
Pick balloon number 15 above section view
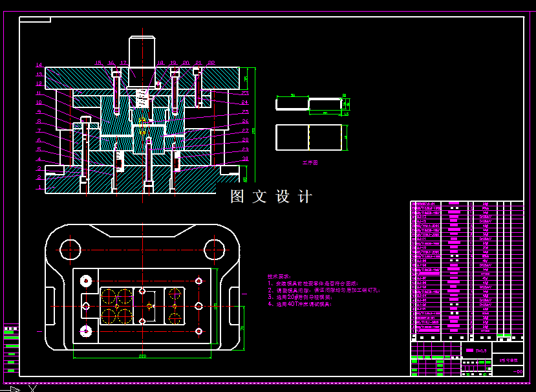[x=98, y=63]
